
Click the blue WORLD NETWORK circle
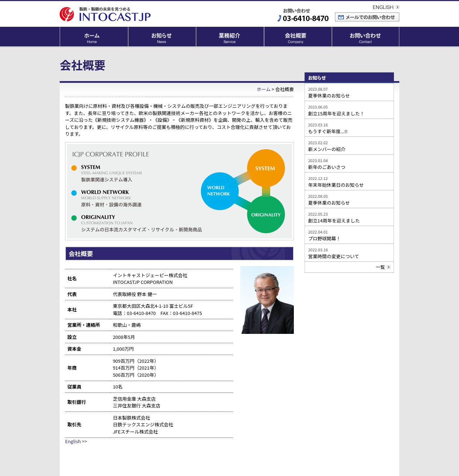click(219, 191)
